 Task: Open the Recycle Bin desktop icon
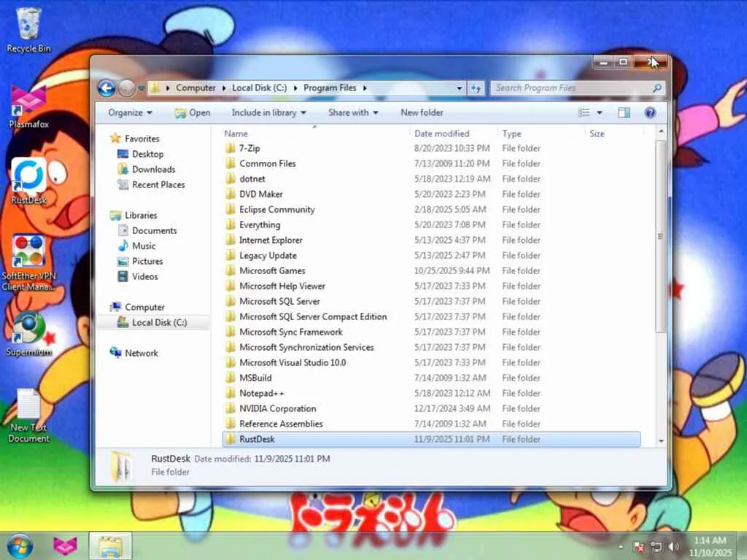click(28, 29)
